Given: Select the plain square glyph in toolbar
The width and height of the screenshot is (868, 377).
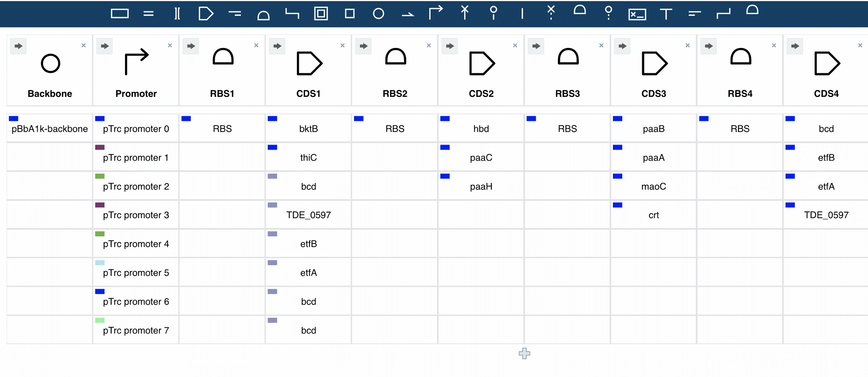Looking at the screenshot, I should tap(349, 14).
